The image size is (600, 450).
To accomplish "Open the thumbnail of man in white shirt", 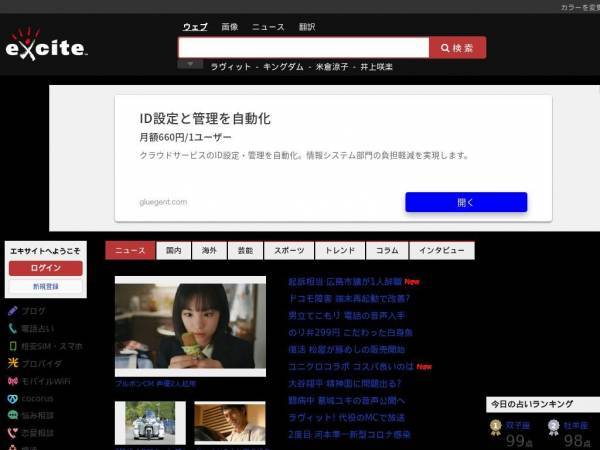I will pos(230,423).
